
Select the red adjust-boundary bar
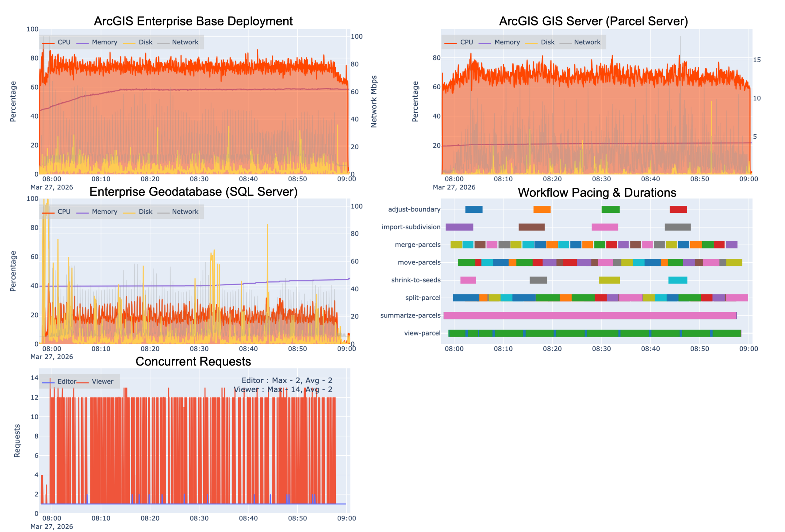pos(678,209)
